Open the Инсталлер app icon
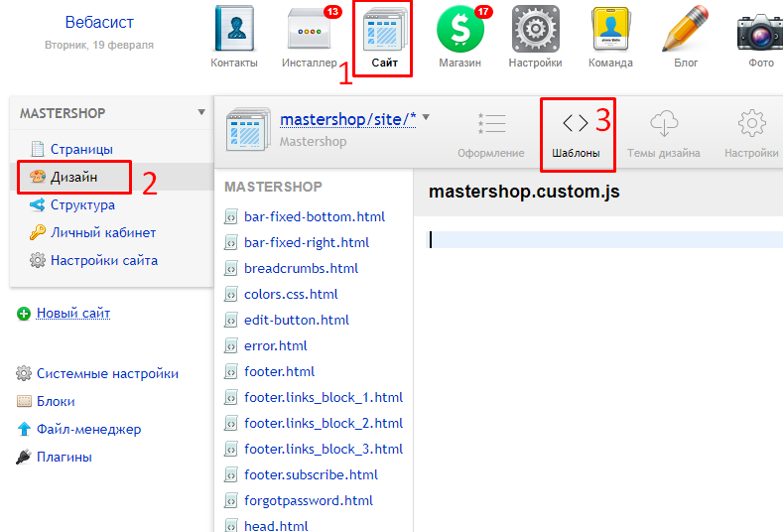 (x=309, y=32)
